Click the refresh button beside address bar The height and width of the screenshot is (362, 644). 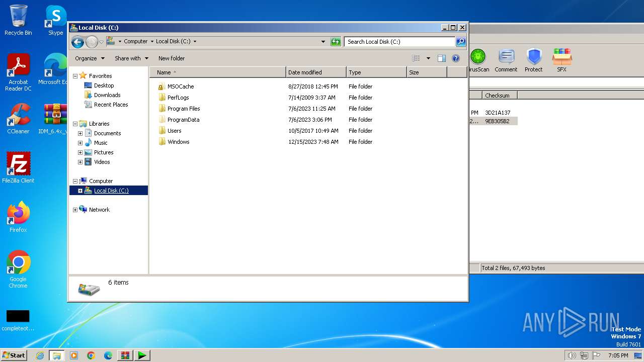coord(336,42)
